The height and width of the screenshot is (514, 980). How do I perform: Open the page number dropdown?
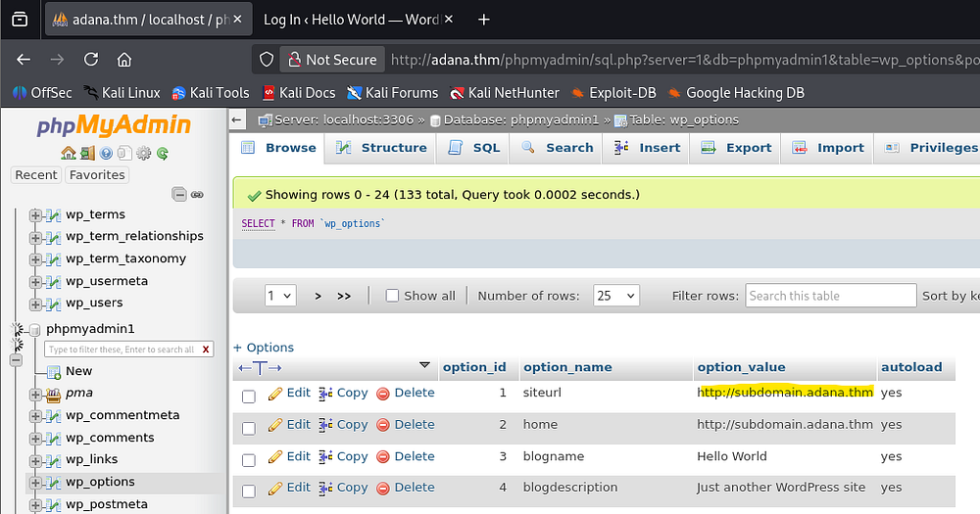coord(280,296)
